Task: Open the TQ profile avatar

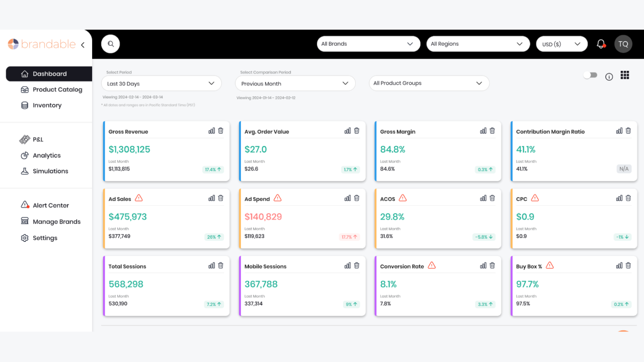Action: pyautogui.click(x=623, y=44)
